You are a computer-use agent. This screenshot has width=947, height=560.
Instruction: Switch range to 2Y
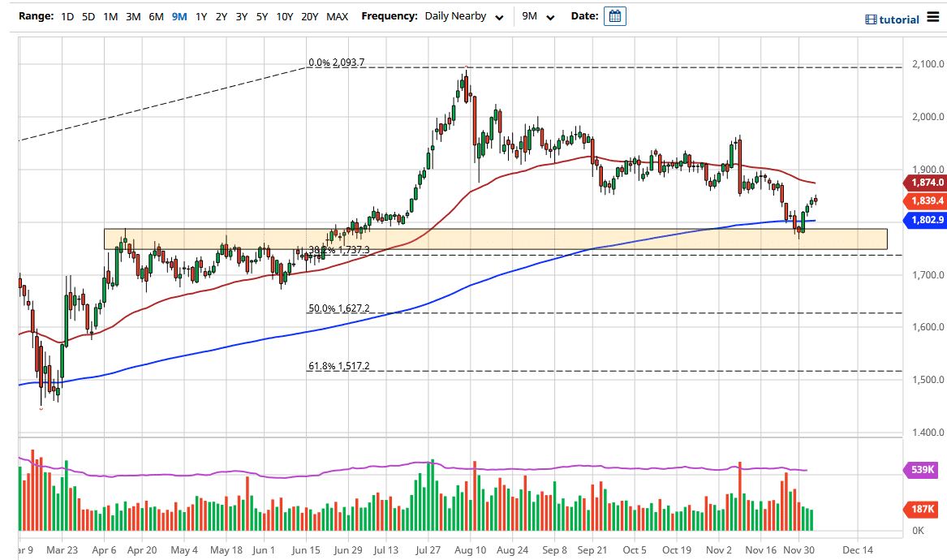pos(222,16)
